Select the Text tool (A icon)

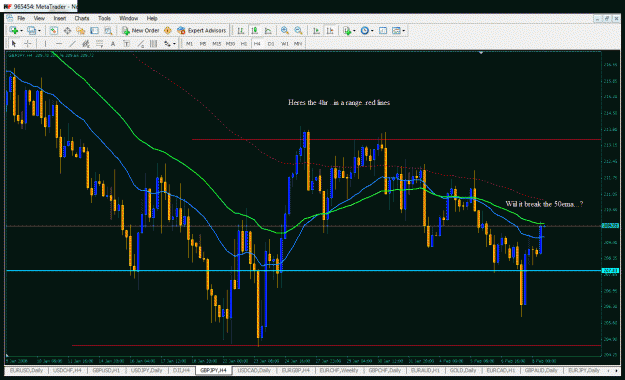point(113,44)
